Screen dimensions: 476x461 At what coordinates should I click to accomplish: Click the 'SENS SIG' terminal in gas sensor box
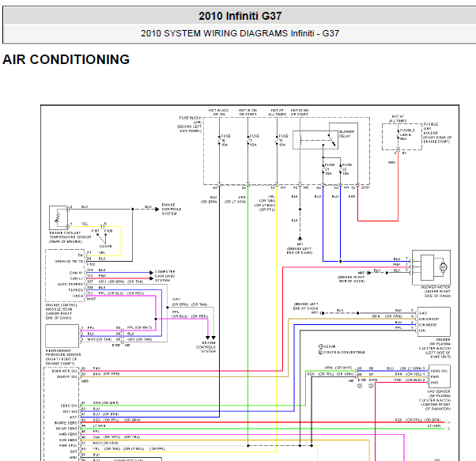tap(439, 371)
